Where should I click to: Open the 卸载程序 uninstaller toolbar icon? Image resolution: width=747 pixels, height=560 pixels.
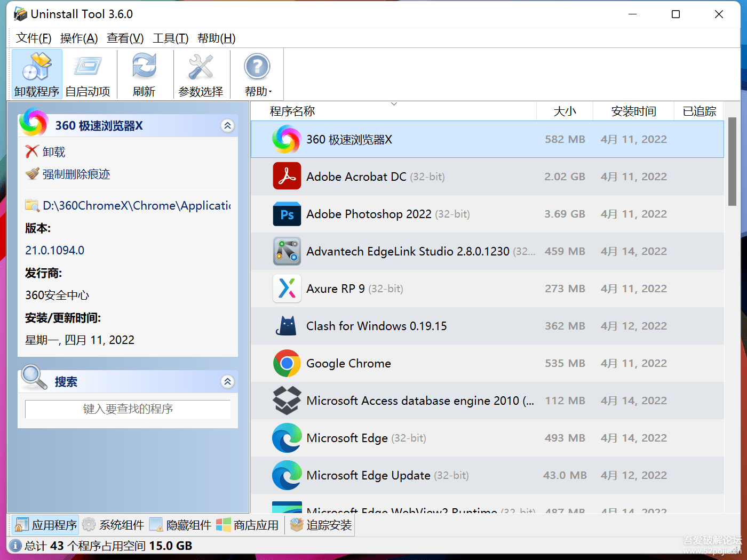point(37,74)
